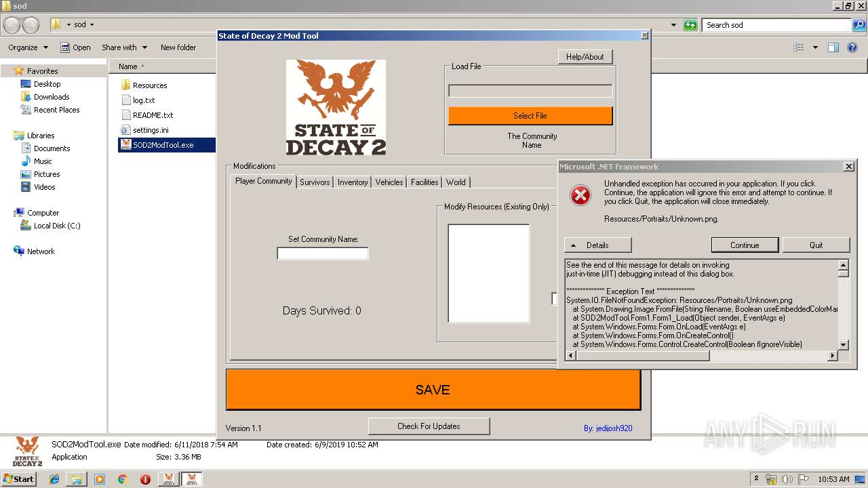
Task: Collapse the Details section of error dialog
Action: coord(597,245)
